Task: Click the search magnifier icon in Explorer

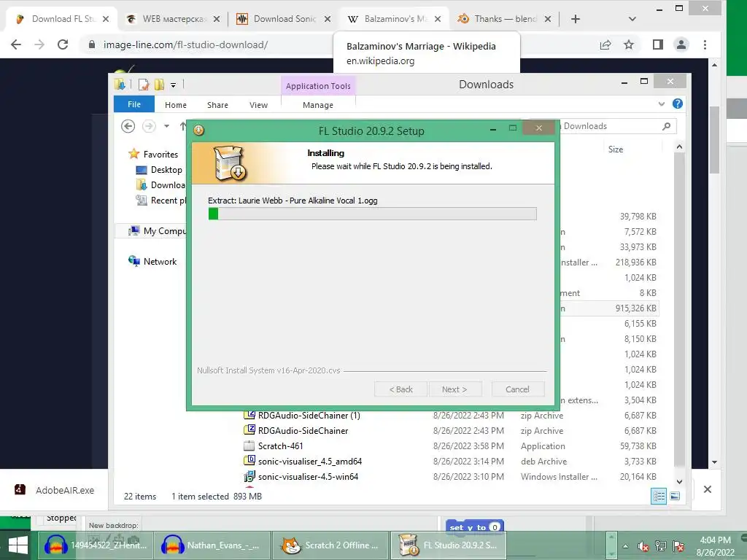Action: pos(667,126)
